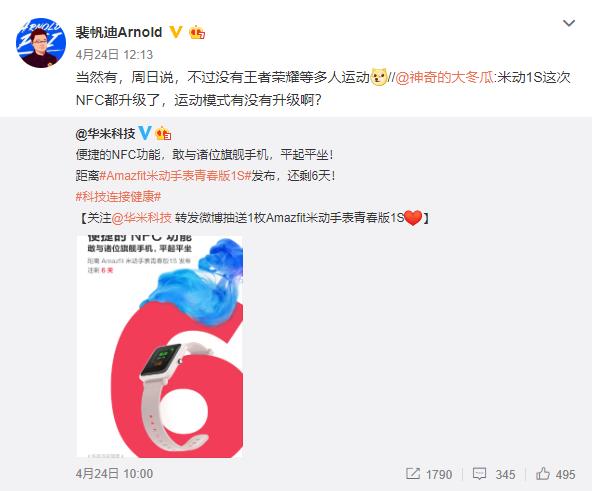The image size is (592, 491).
Task: Click the membership crown badge beside Arnold
Action: [x=197, y=32]
